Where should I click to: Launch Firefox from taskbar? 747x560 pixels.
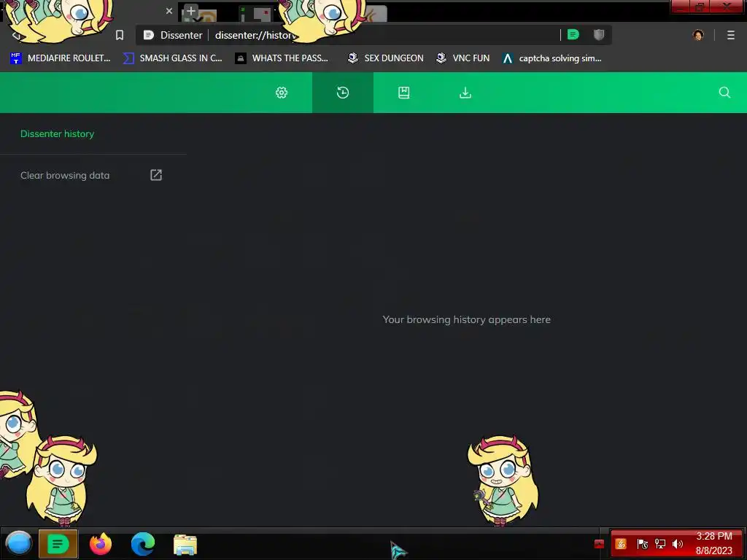pyautogui.click(x=101, y=544)
